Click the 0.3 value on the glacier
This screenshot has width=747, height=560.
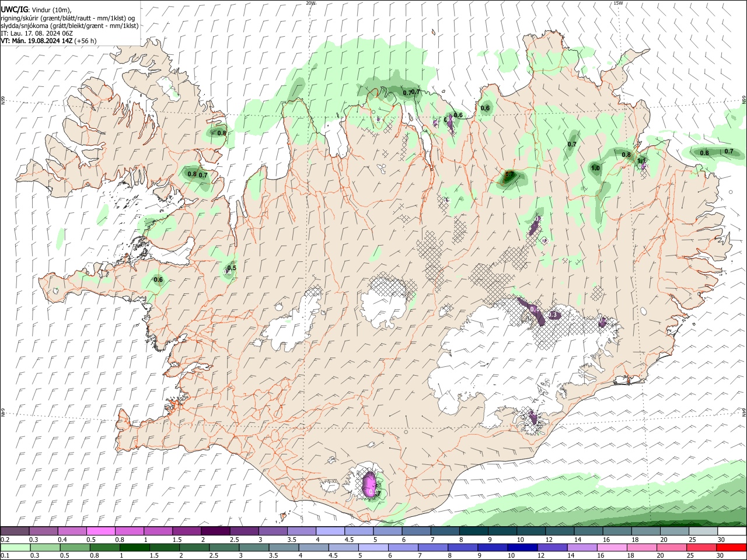(554, 316)
